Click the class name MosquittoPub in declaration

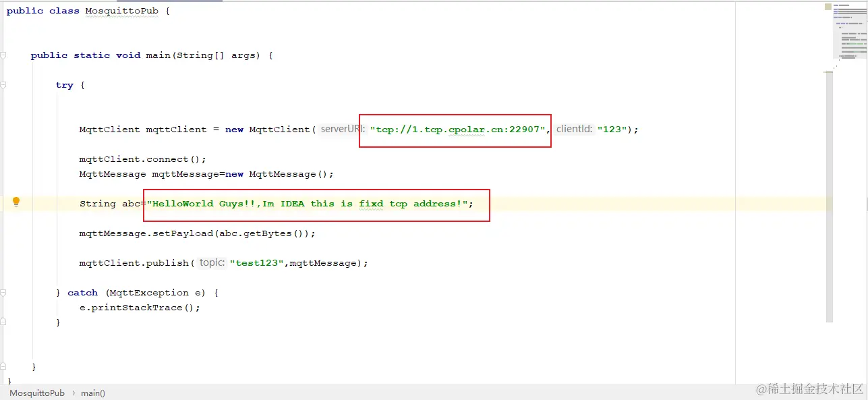point(122,11)
